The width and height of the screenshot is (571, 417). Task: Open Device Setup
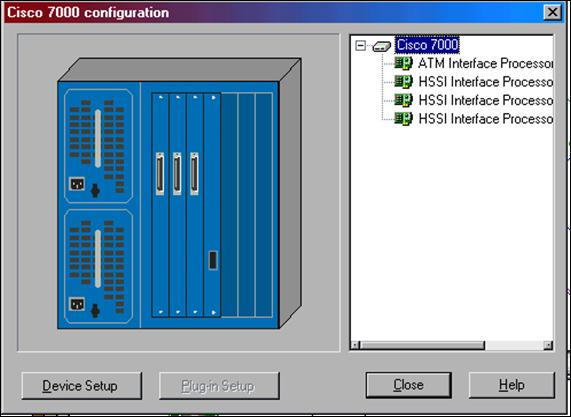82,386
